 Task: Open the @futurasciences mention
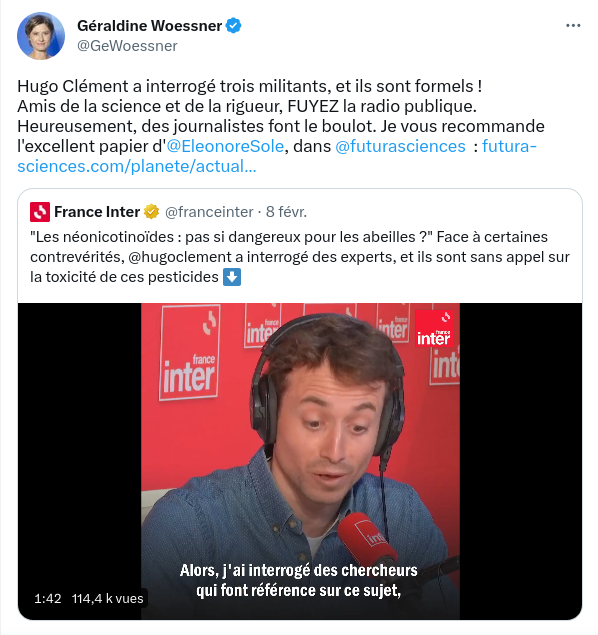pyautogui.click(x=400, y=146)
